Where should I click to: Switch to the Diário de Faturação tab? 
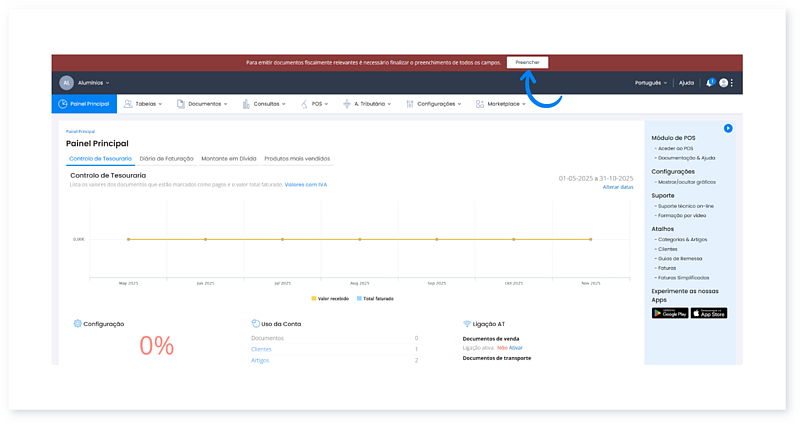pos(167,158)
